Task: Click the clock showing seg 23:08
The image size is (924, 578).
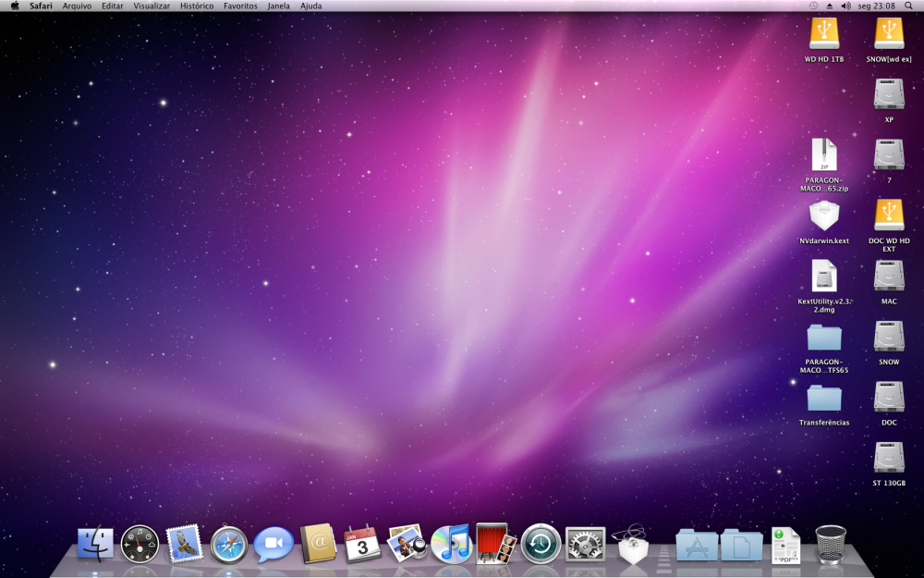Action: click(x=876, y=6)
